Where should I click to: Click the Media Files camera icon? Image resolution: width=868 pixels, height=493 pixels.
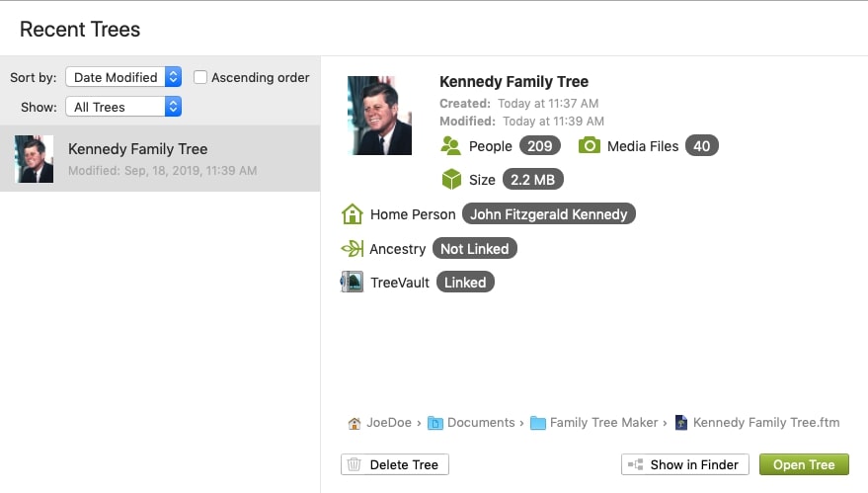[590, 146]
